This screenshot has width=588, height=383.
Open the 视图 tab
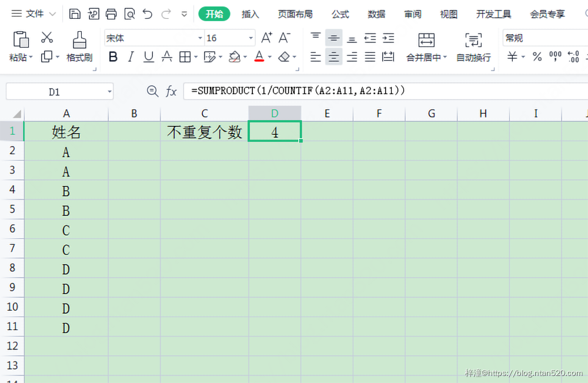(x=449, y=14)
